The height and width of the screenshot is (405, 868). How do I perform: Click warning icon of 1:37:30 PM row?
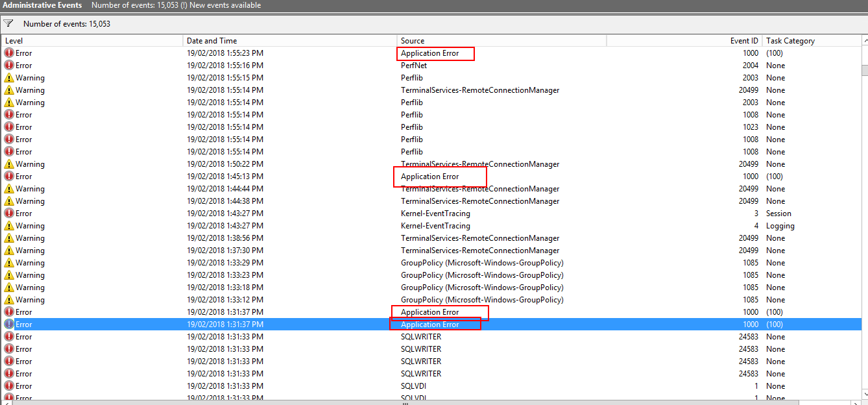point(9,251)
